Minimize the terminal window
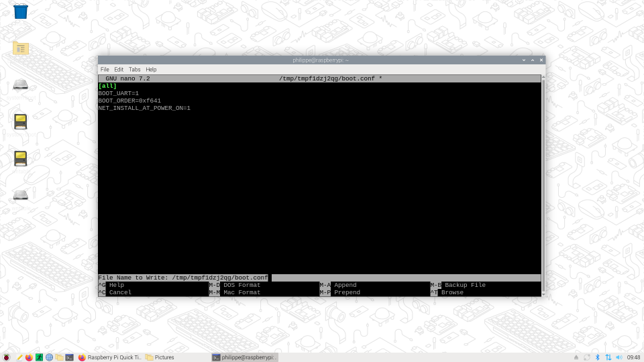Image resolution: width=644 pixels, height=362 pixels. point(524,60)
